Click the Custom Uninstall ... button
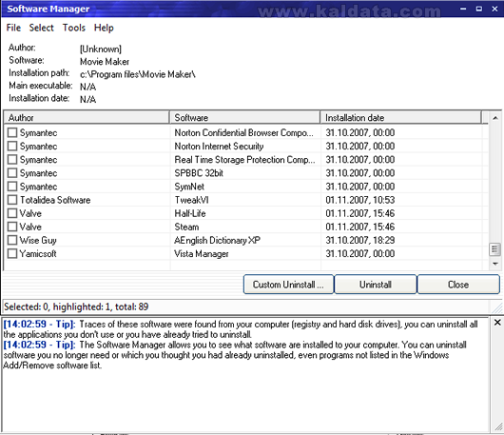 (x=288, y=285)
